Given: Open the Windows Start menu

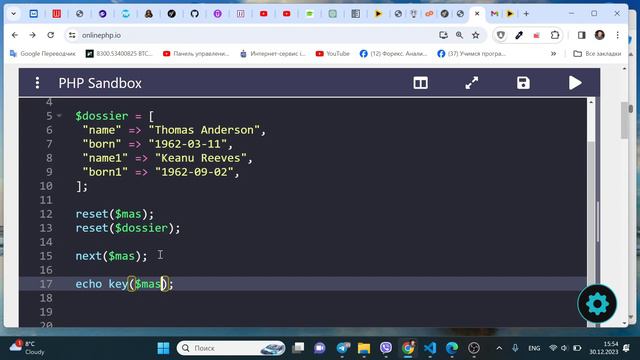Looking at the screenshot, I should point(163,348).
